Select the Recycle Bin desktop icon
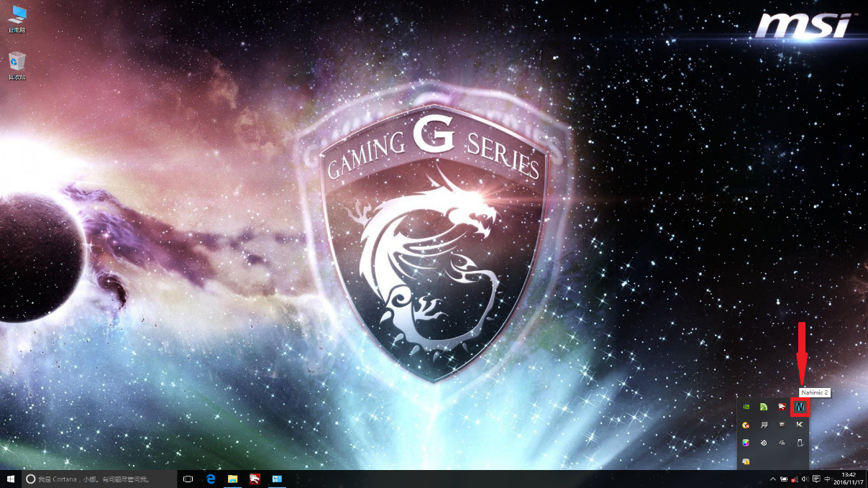Screen dimensions: 868x488 click(x=17, y=66)
